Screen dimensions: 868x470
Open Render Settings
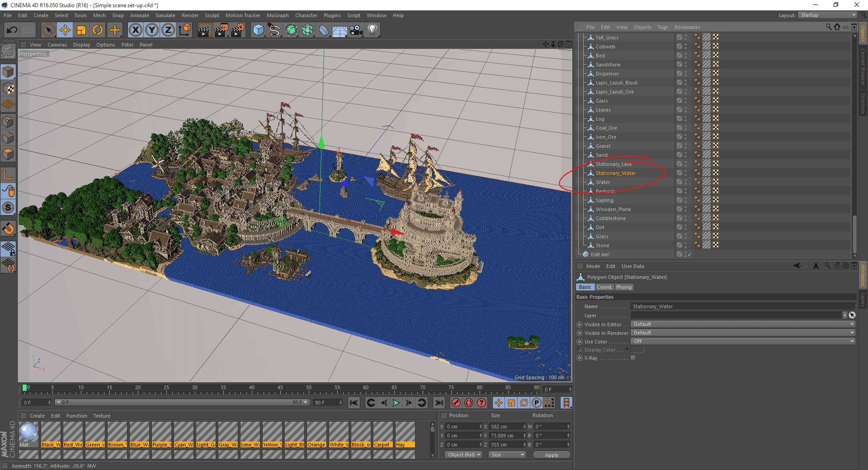click(x=238, y=30)
